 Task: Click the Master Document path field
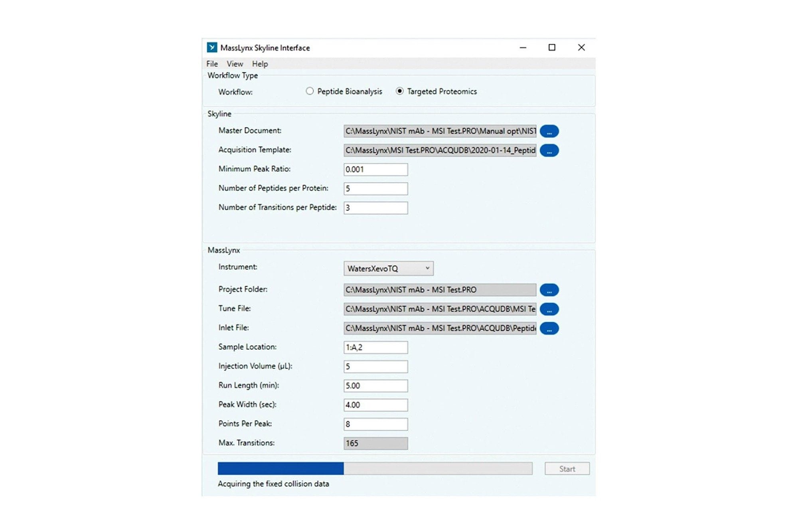pos(440,131)
